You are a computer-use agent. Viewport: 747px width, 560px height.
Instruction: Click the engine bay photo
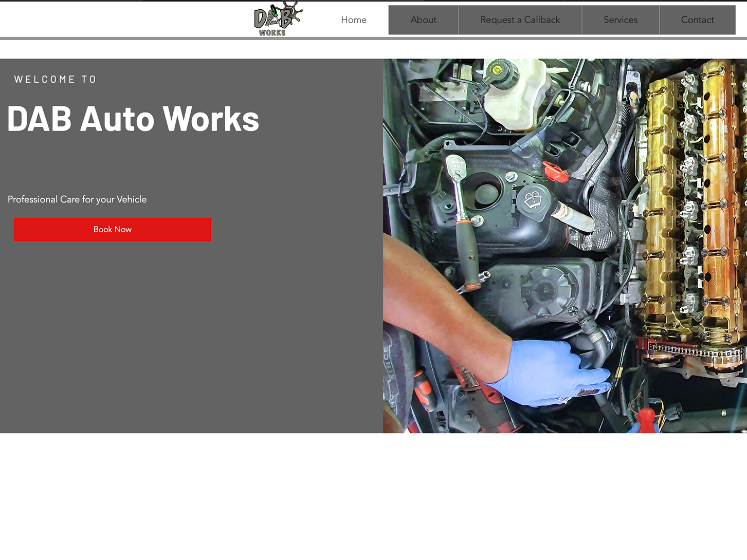(565, 246)
